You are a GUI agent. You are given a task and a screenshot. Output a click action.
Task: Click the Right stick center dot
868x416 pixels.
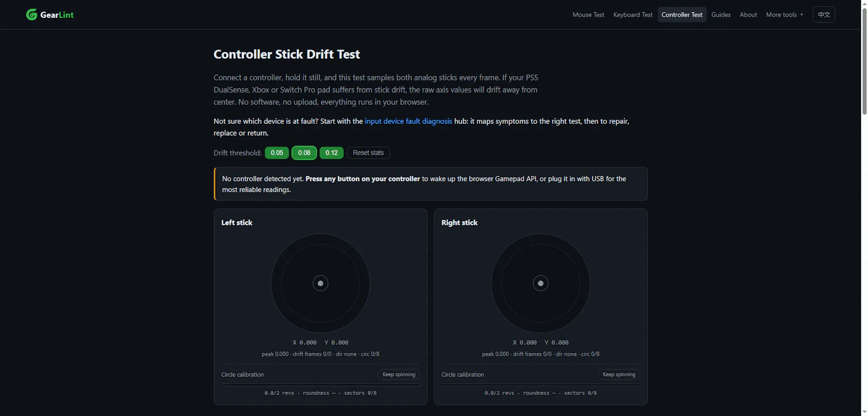(540, 283)
